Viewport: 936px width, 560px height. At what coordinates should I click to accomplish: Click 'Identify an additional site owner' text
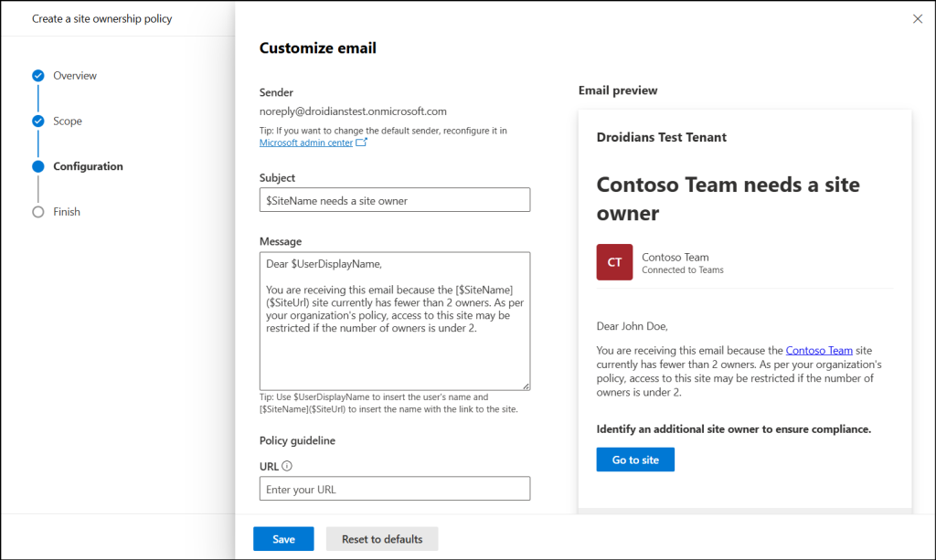(734, 428)
